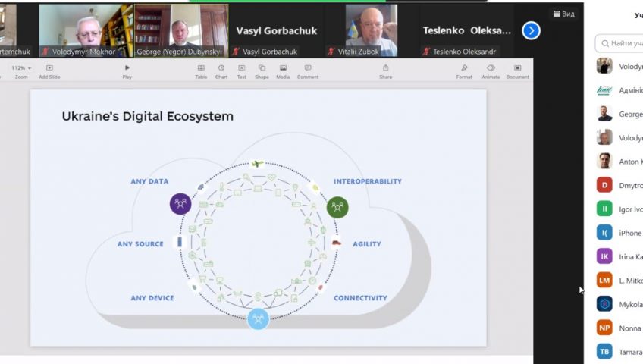Click the green people circle icon
This screenshot has width=643, height=364.
tap(337, 208)
